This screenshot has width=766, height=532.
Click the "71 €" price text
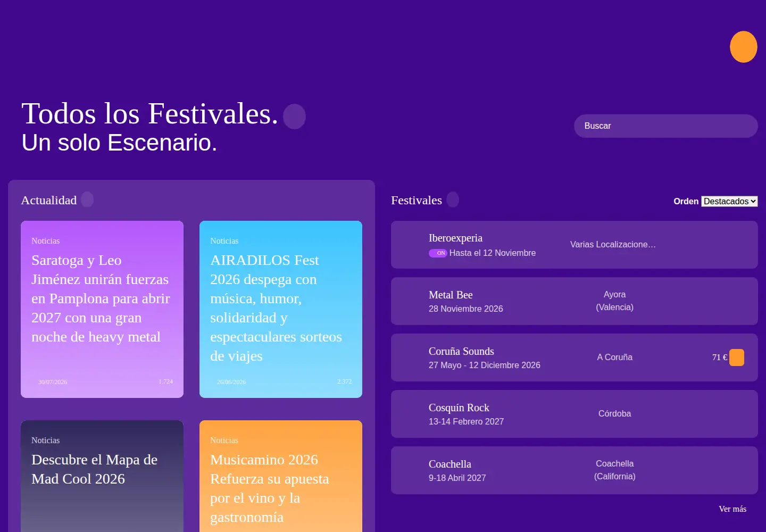click(x=720, y=358)
